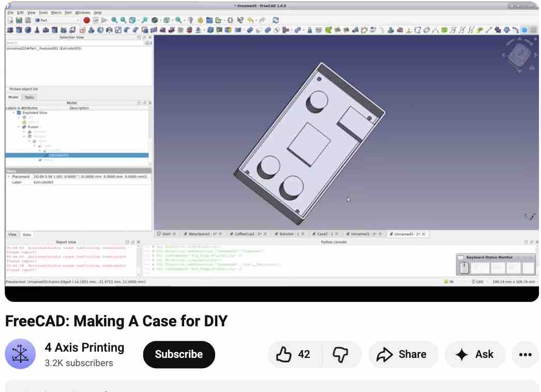Click the What's This help icon
The image size is (541, 392).
pos(241,20)
